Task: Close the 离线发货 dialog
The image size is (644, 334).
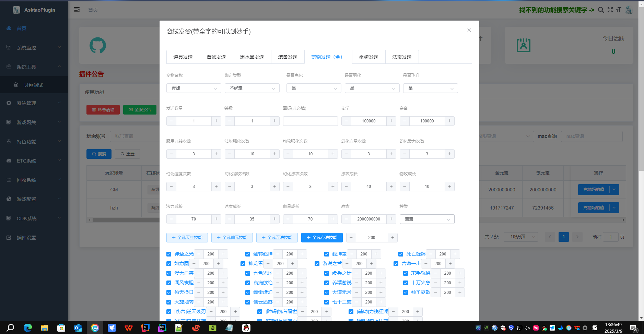Action: pos(469,30)
